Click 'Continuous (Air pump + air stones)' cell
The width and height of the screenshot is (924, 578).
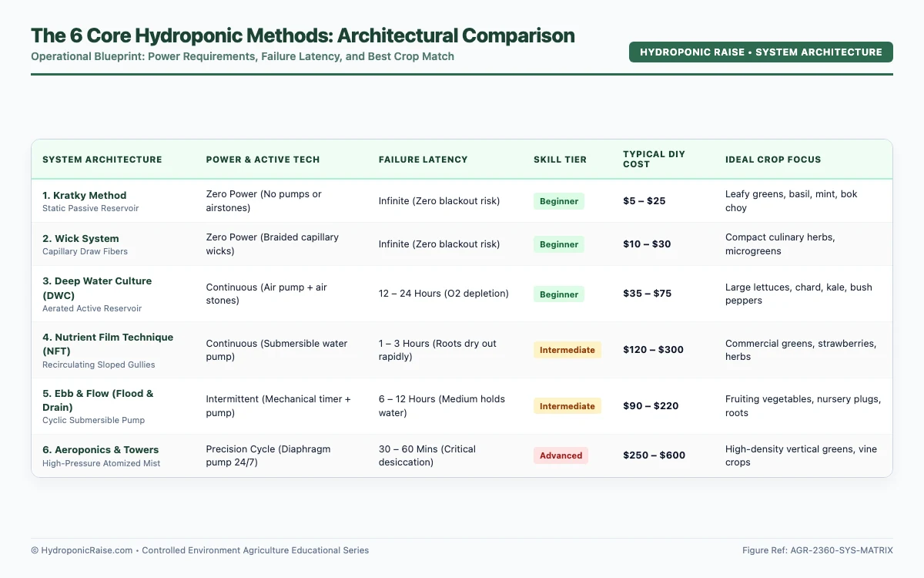266,294
